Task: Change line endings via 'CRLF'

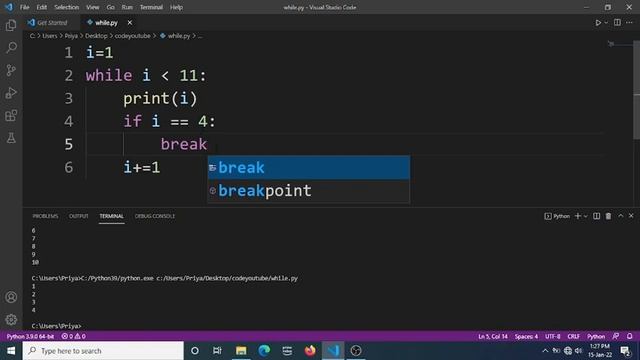Action: click(573, 336)
